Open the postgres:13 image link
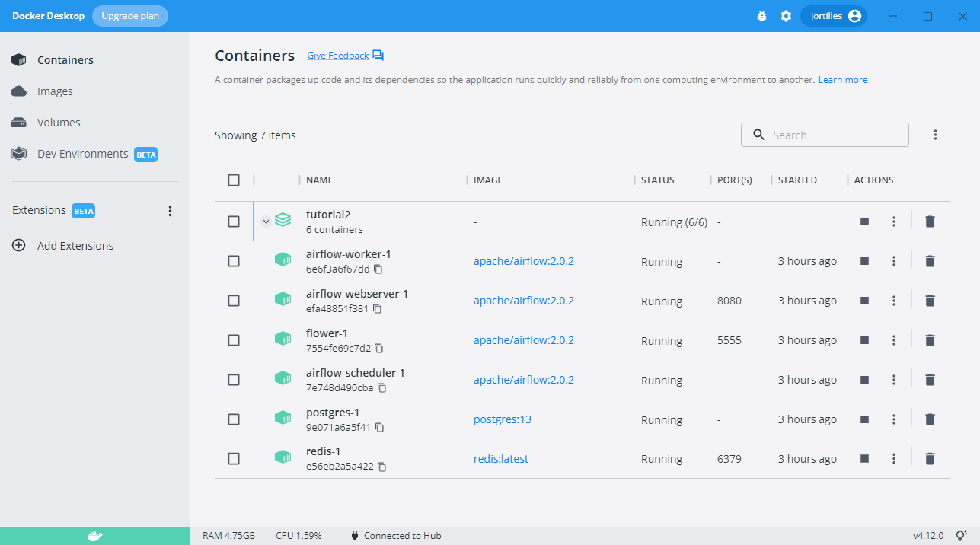The image size is (980, 545). click(x=503, y=419)
